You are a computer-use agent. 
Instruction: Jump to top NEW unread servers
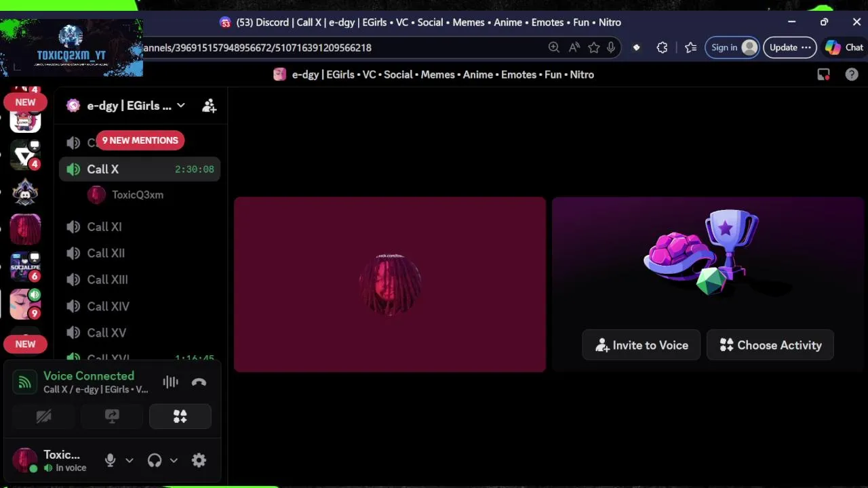pyautogui.click(x=25, y=102)
